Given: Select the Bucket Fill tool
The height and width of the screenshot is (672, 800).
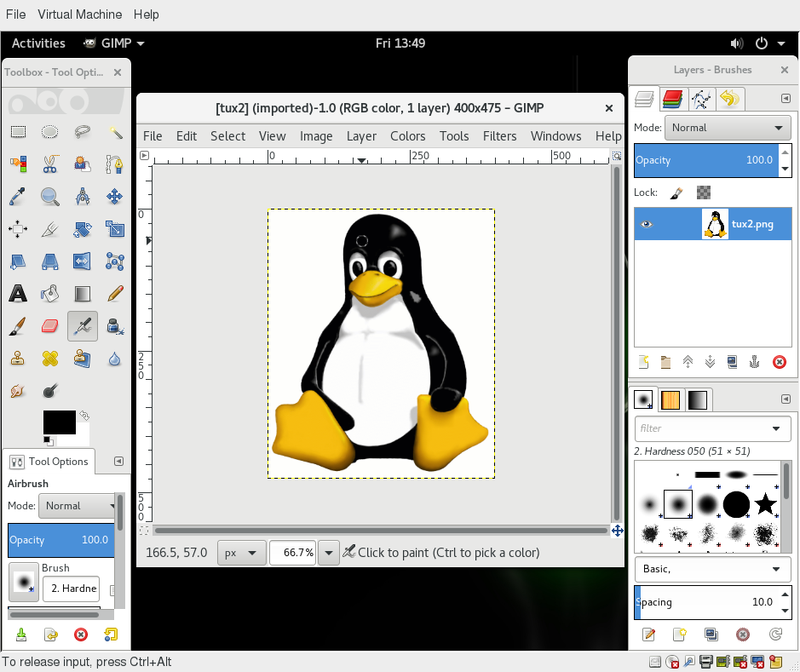Looking at the screenshot, I should [50, 294].
